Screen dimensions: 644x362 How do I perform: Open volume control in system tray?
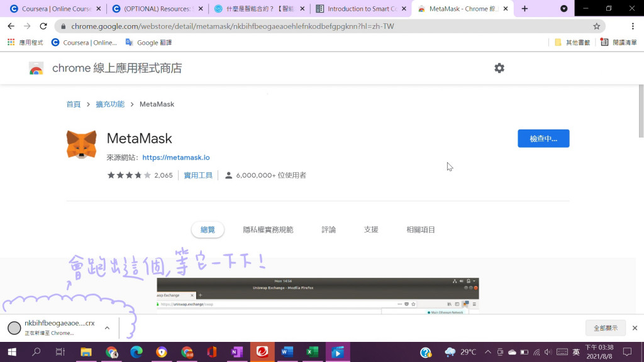pos(548,352)
